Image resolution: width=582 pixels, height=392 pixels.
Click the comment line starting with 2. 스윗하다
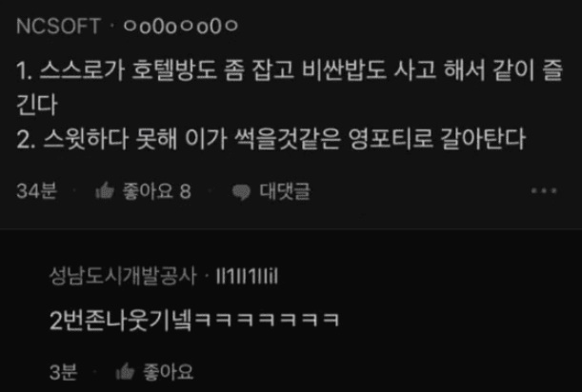pos(271,139)
